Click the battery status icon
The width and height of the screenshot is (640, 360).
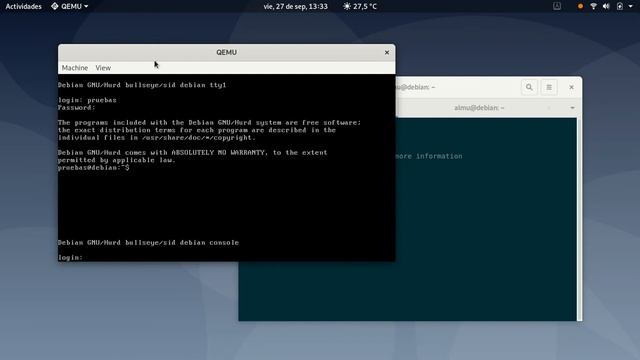620,6
